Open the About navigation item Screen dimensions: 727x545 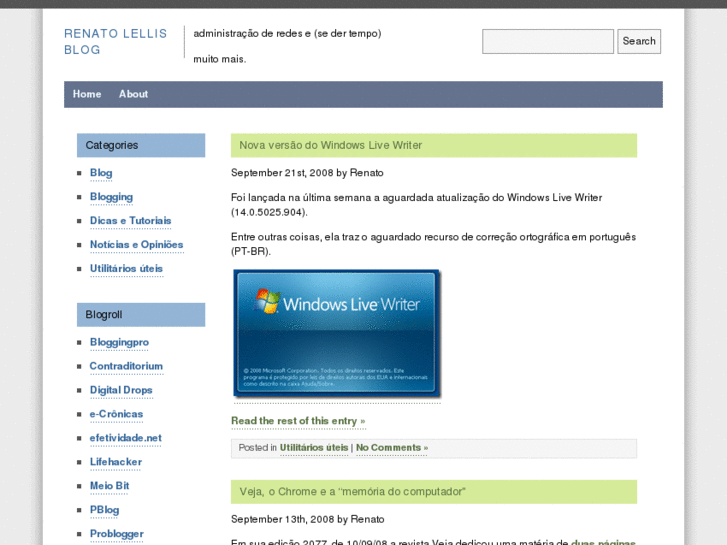pos(134,94)
